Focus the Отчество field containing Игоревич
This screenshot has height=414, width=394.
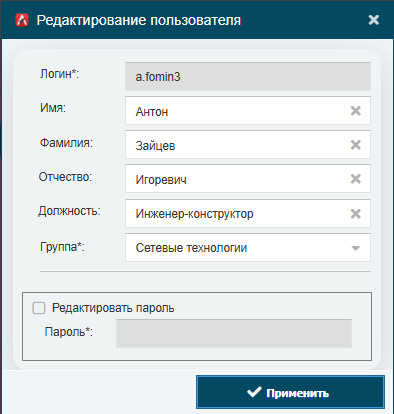point(248,179)
